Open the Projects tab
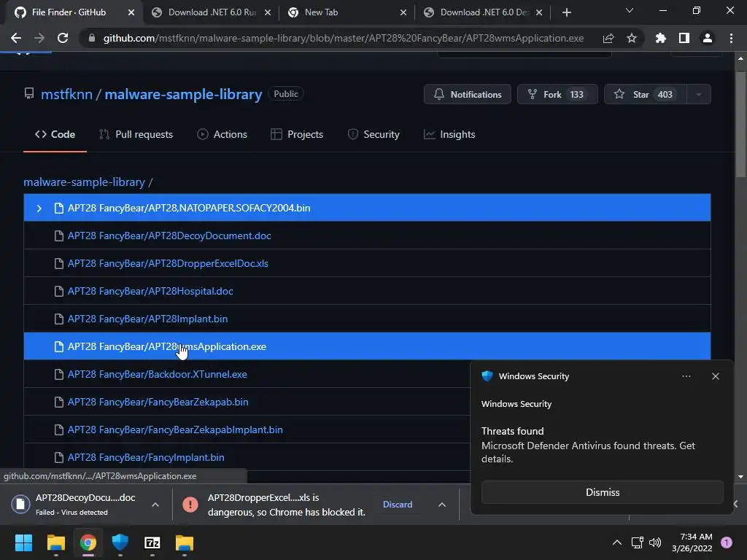Image resolution: width=747 pixels, height=560 pixels. [x=297, y=134]
